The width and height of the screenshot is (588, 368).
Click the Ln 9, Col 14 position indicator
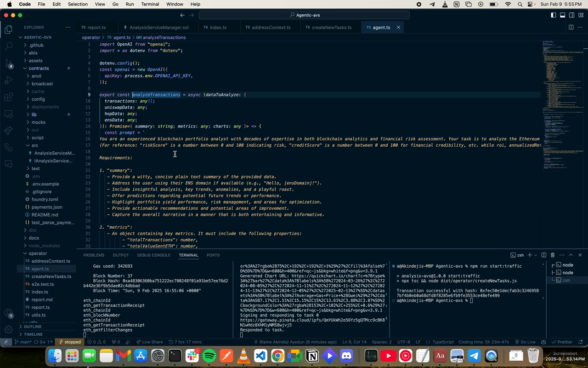point(354,342)
